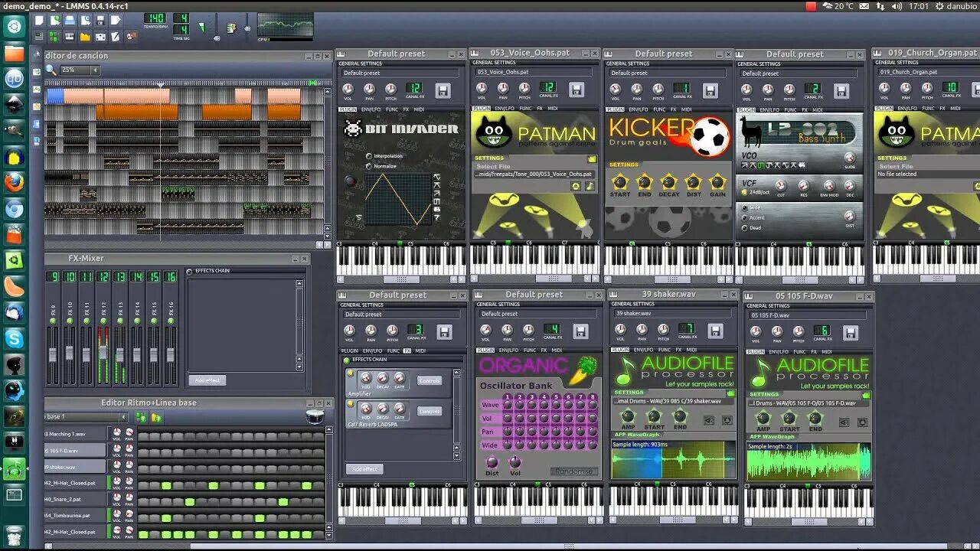Open Firefox from the Ubuntu launcher
Viewport: 980px width, 551px height.
point(14,182)
